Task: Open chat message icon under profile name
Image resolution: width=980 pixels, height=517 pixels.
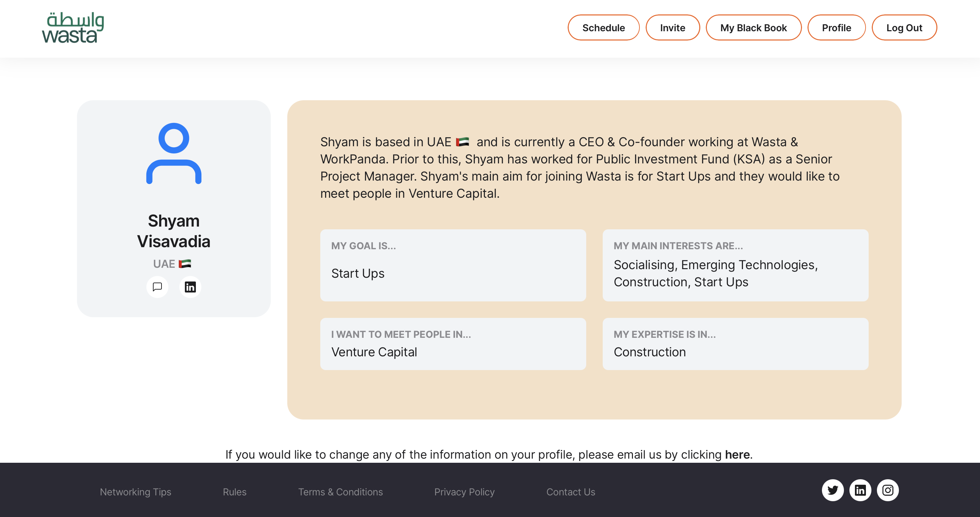Action: pyautogui.click(x=157, y=287)
